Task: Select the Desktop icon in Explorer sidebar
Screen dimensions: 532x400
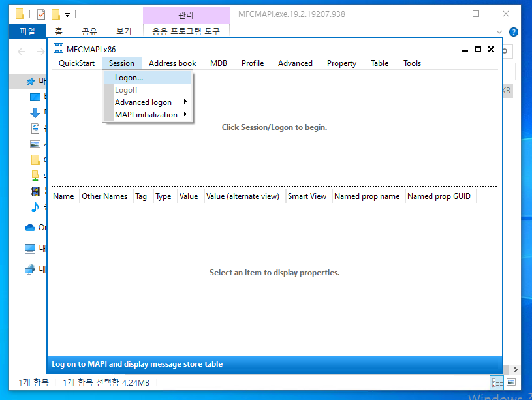Action: coord(35,97)
